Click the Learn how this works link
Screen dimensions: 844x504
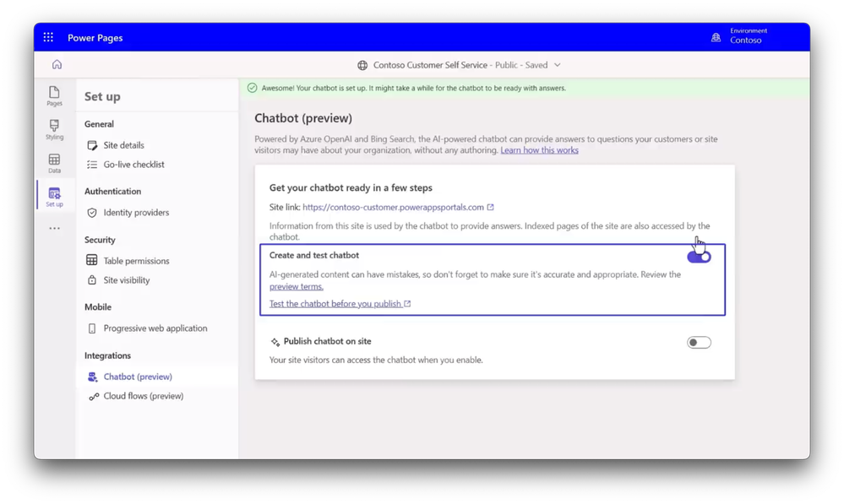[539, 150]
